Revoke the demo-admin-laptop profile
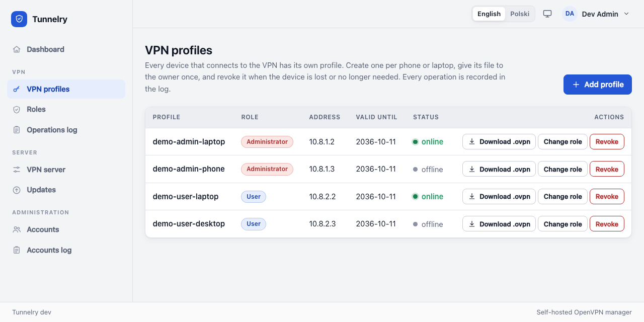Screen dimensions: 644x322 (x=607, y=141)
